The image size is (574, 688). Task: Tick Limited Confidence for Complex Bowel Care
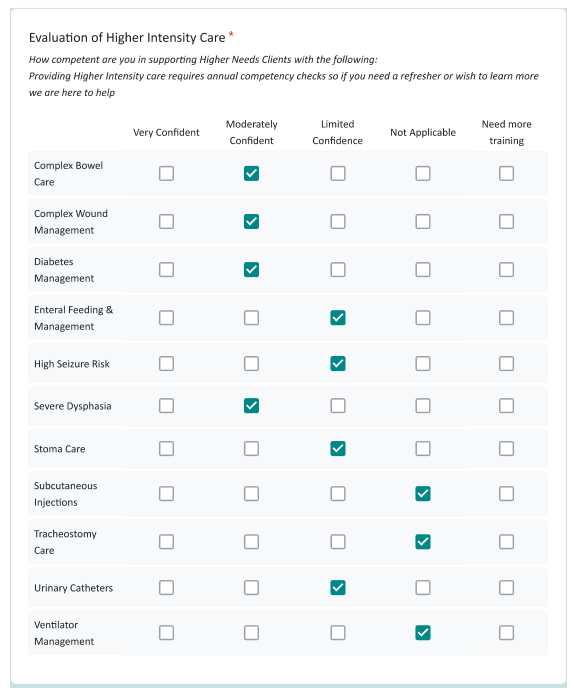click(x=338, y=173)
